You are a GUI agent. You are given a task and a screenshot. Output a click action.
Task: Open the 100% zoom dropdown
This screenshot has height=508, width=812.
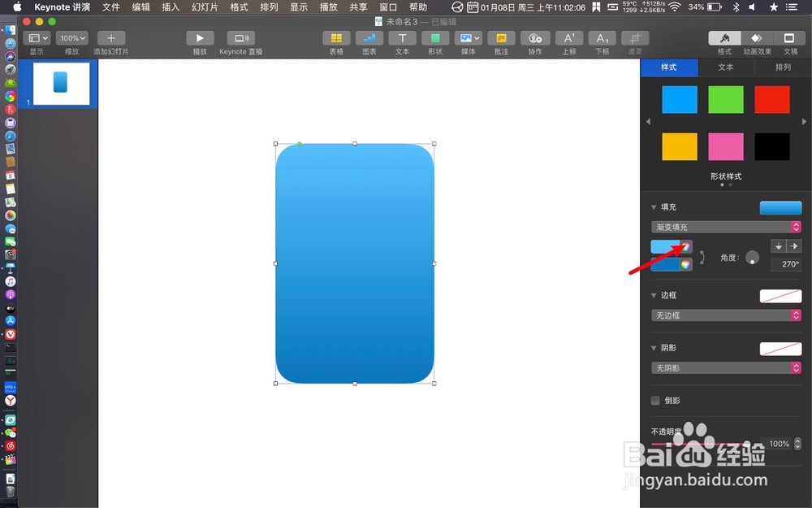72,38
